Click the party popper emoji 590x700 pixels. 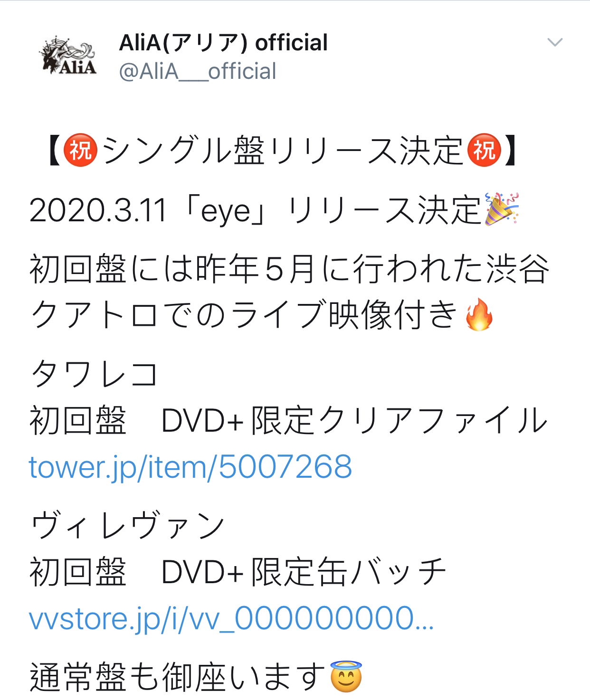click(x=501, y=209)
